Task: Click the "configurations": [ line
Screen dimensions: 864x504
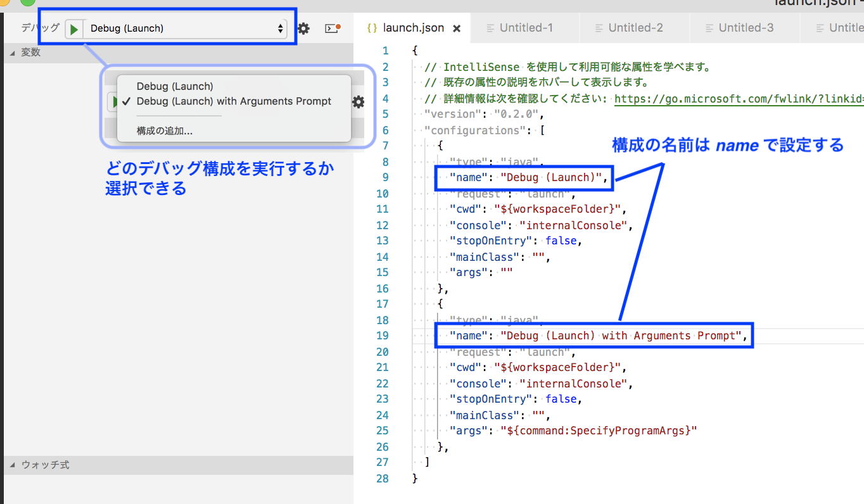Action: pyautogui.click(x=484, y=130)
